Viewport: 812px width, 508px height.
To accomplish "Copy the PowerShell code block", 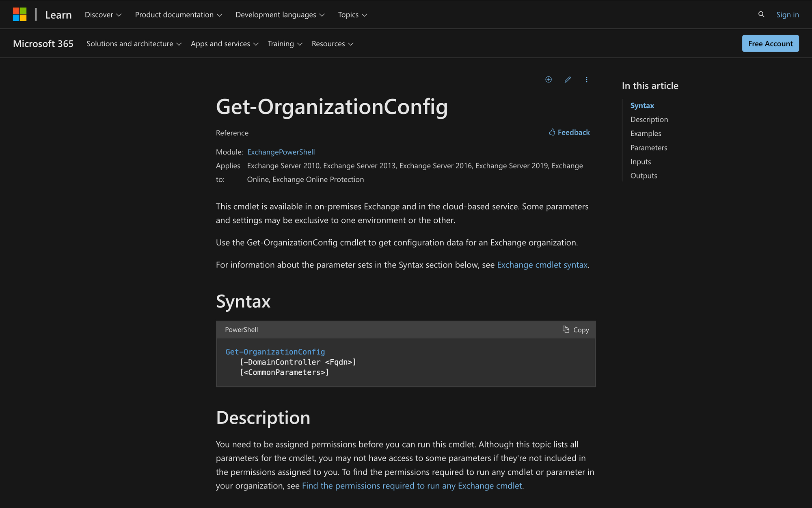I will pyautogui.click(x=576, y=330).
